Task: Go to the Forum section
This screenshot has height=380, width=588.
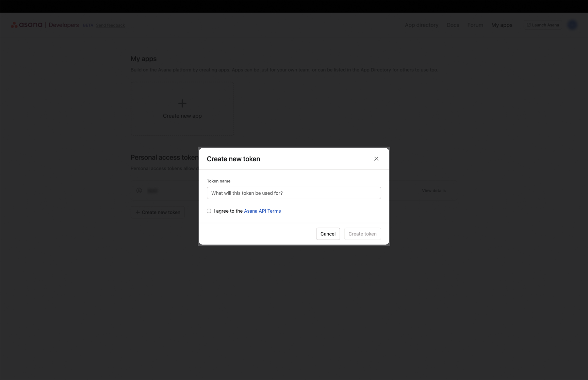Action: (475, 25)
